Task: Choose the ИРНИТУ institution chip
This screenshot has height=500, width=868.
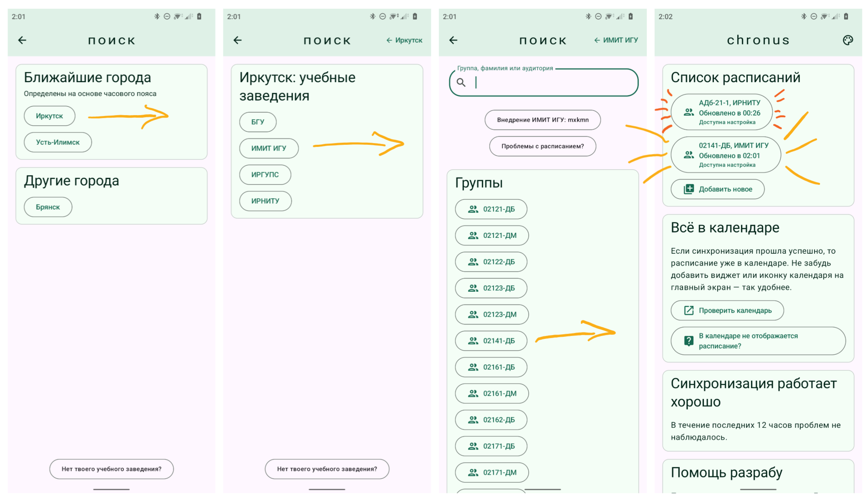Action: click(x=265, y=201)
